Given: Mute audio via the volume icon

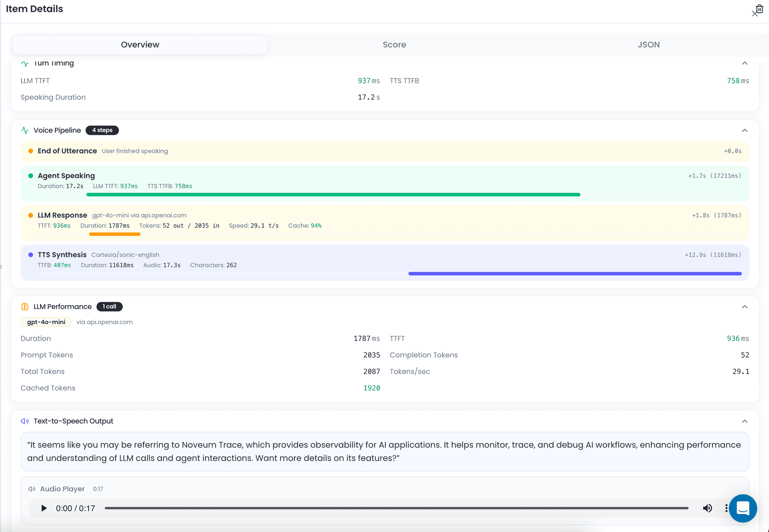Looking at the screenshot, I should 707,508.
